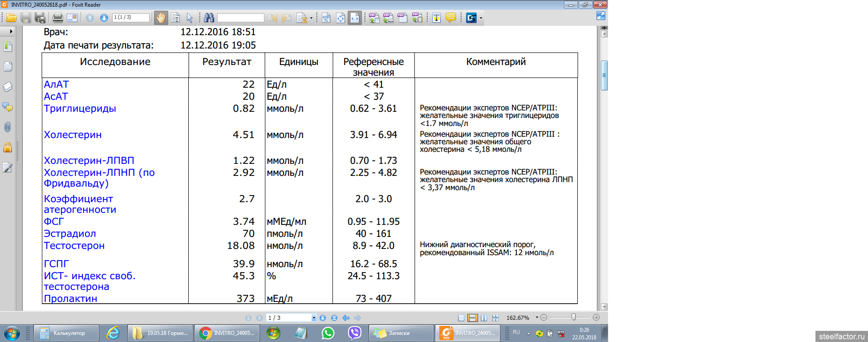Click the zoom out minus button
868x342 pixels.
[544, 318]
